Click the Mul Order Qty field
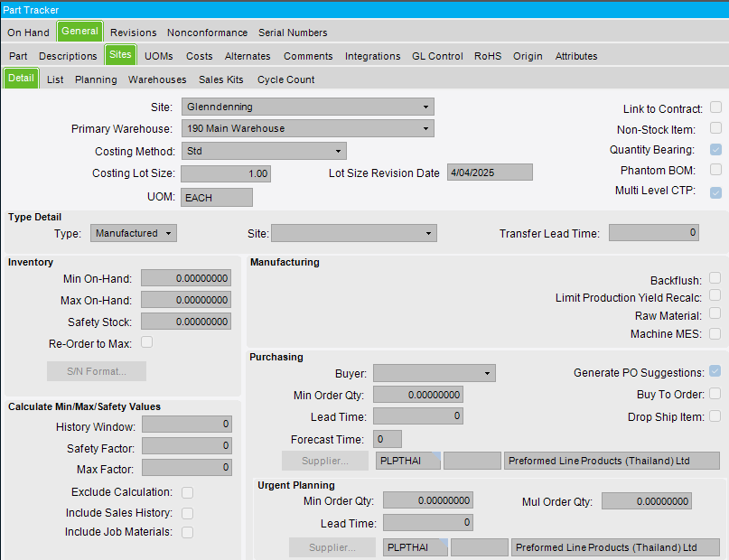This screenshot has width=729, height=560. point(647,501)
